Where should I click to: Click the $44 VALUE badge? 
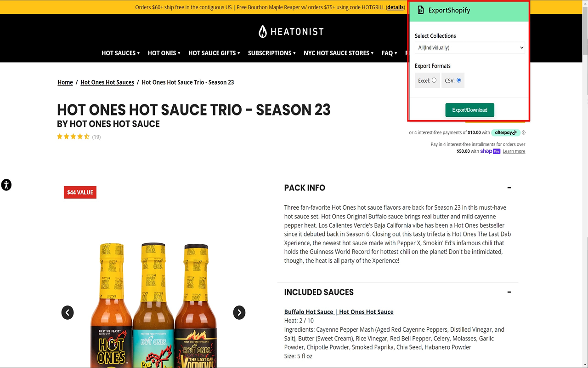pyautogui.click(x=80, y=192)
